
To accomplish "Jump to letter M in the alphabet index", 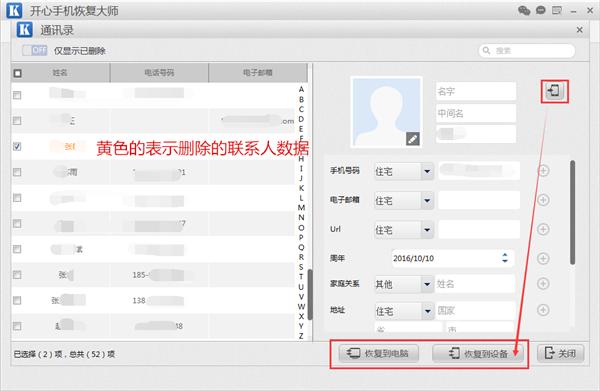I will tap(301, 207).
